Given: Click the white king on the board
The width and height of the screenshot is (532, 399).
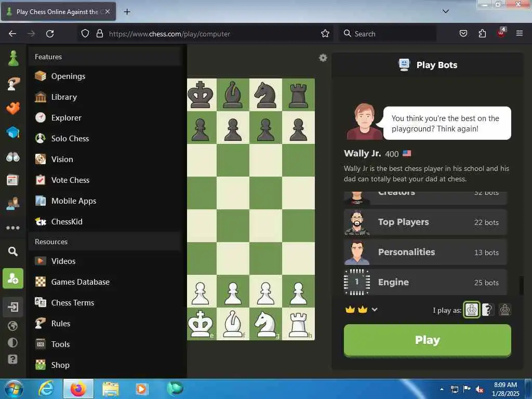Looking at the screenshot, I should pyautogui.click(x=201, y=324).
